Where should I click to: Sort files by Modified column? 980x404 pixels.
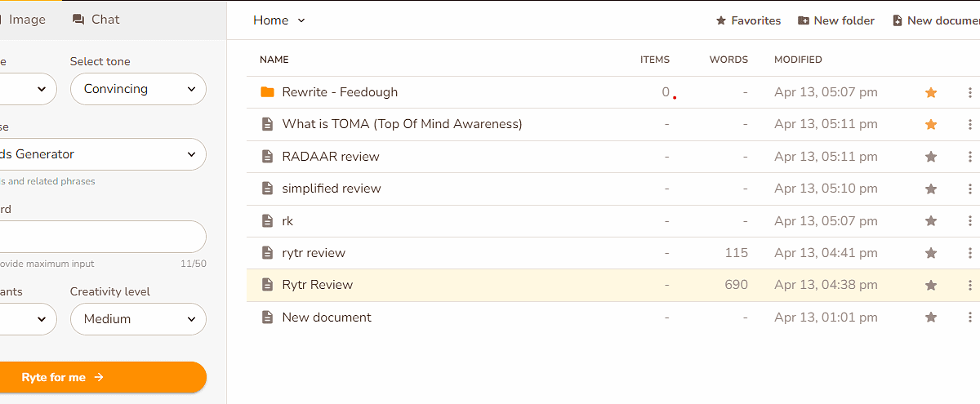[x=798, y=60]
